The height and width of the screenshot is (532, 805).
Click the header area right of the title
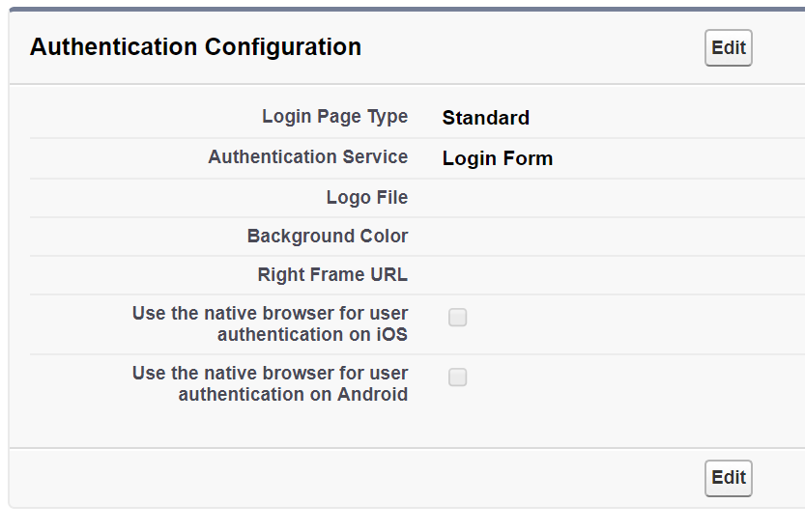click(532, 47)
